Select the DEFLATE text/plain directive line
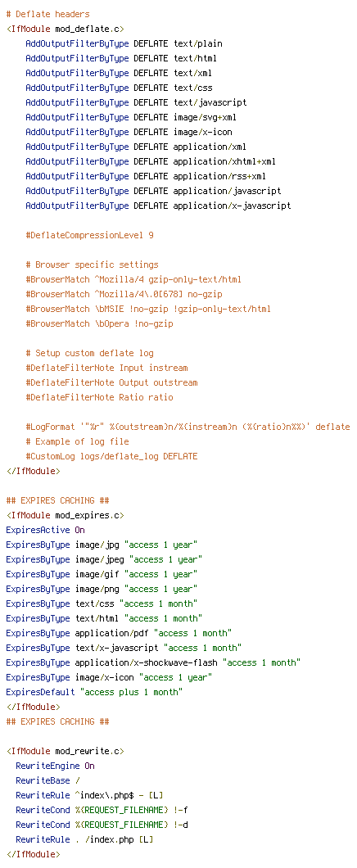Viewport: 357px width, 868px height. click(x=124, y=43)
